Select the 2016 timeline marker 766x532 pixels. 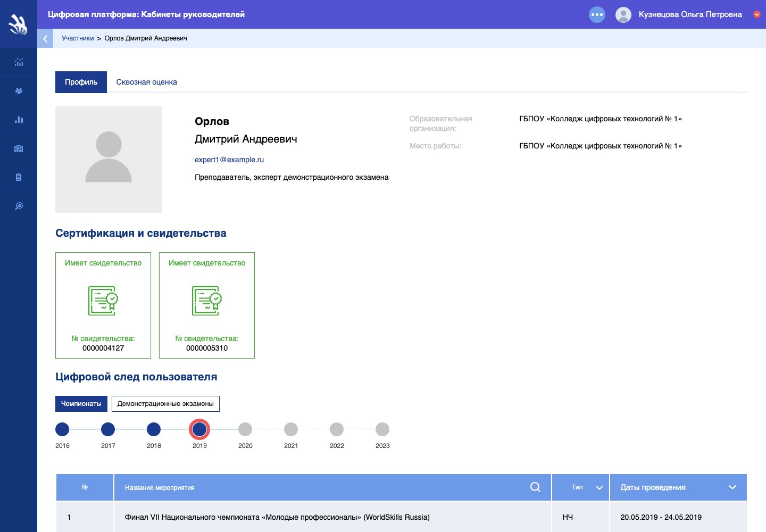[x=62, y=429]
